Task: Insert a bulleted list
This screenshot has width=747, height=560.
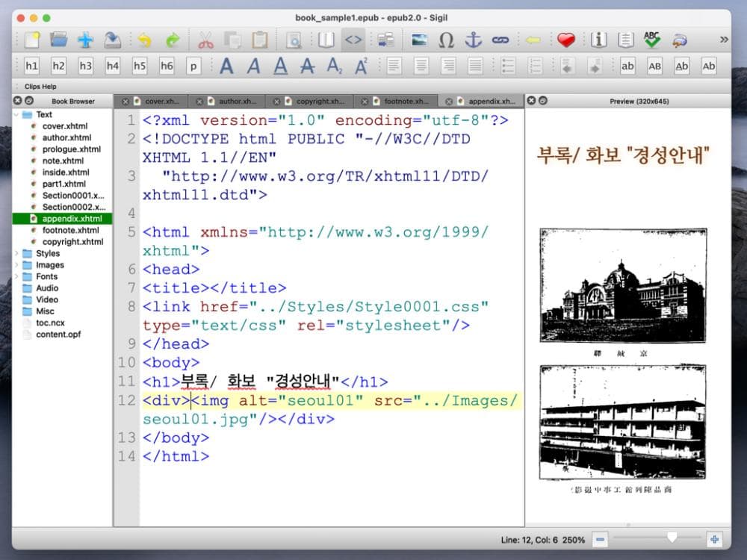Action: pyautogui.click(x=508, y=66)
